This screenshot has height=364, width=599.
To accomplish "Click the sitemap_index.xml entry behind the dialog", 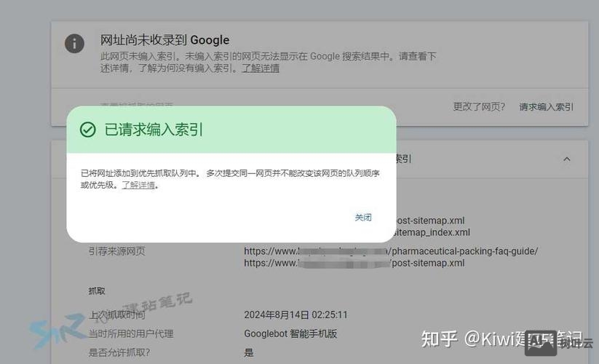I will point(432,232).
